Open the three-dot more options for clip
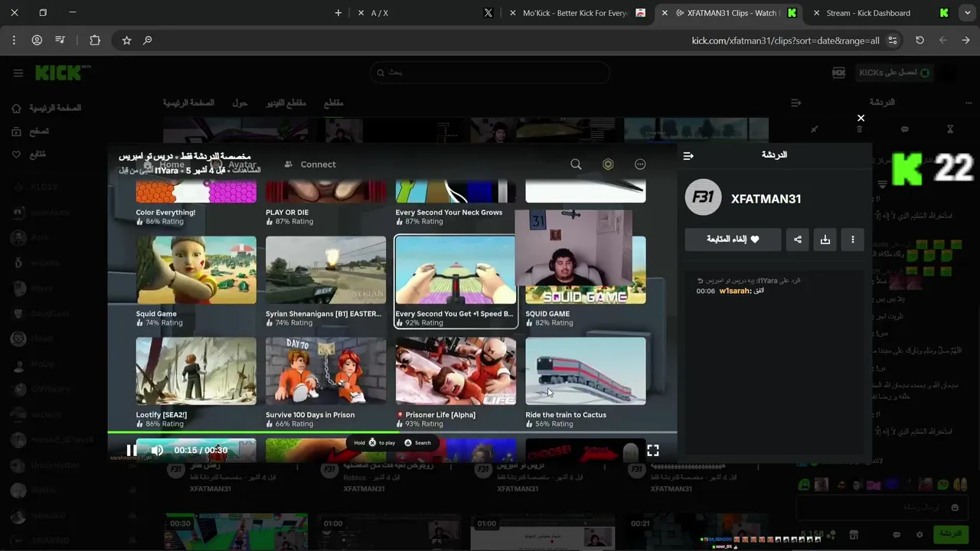 [x=853, y=240]
